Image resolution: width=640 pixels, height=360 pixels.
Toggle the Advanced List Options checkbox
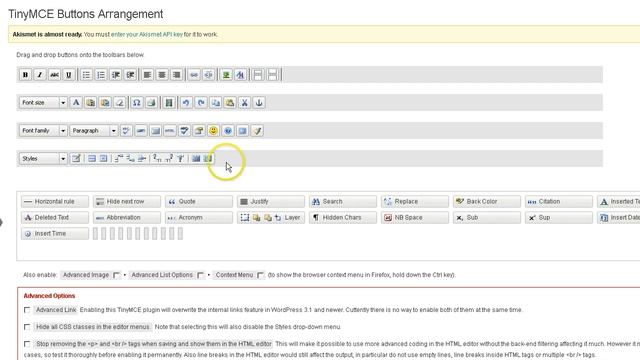(200, 275)
